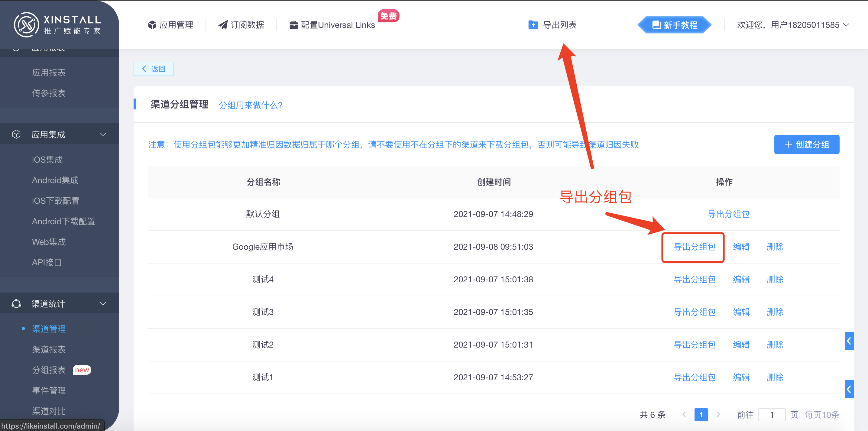Image resolution: width=868 pixels, height=431 pixels.
Task: Select 渠道报表 in sidebar
Action: pos(49,349)
